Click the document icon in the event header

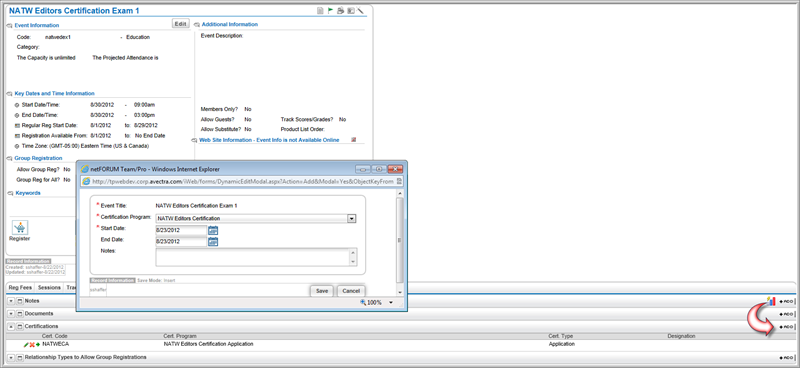[320, 11]
